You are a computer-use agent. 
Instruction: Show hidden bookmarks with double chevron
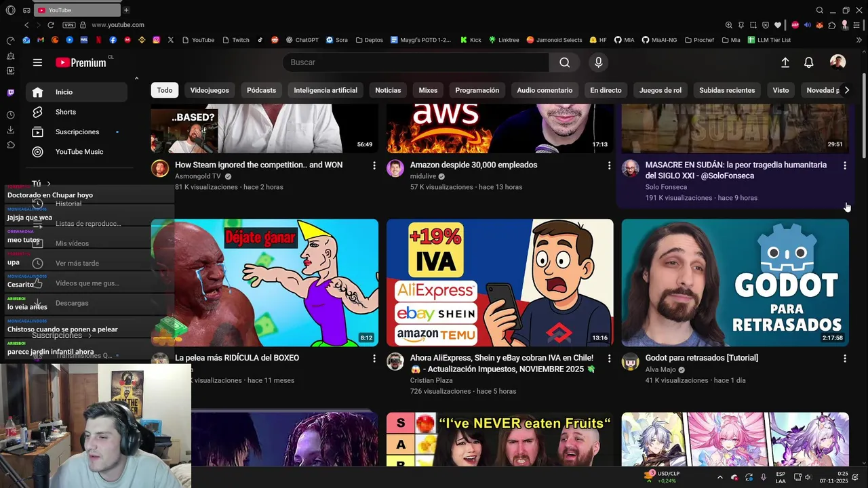[x=859, y=40]
